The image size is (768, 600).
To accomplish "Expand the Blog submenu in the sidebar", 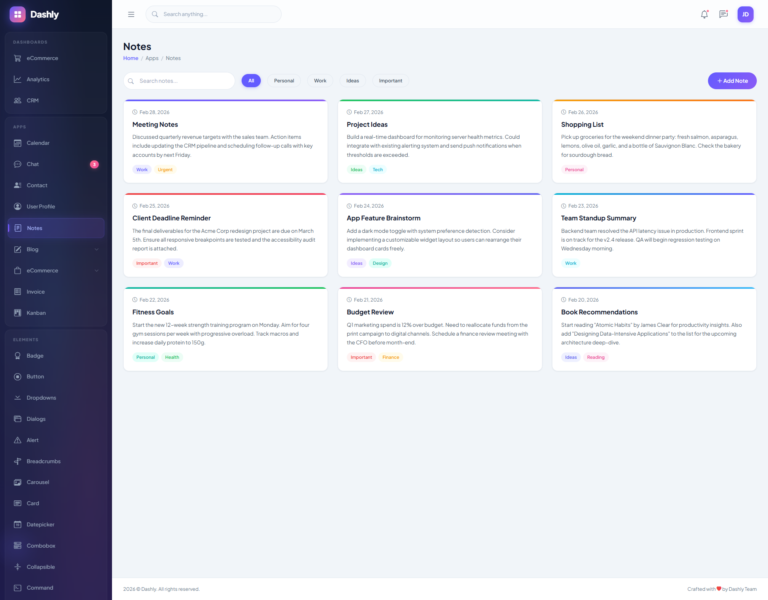I will tap(55, 249).
